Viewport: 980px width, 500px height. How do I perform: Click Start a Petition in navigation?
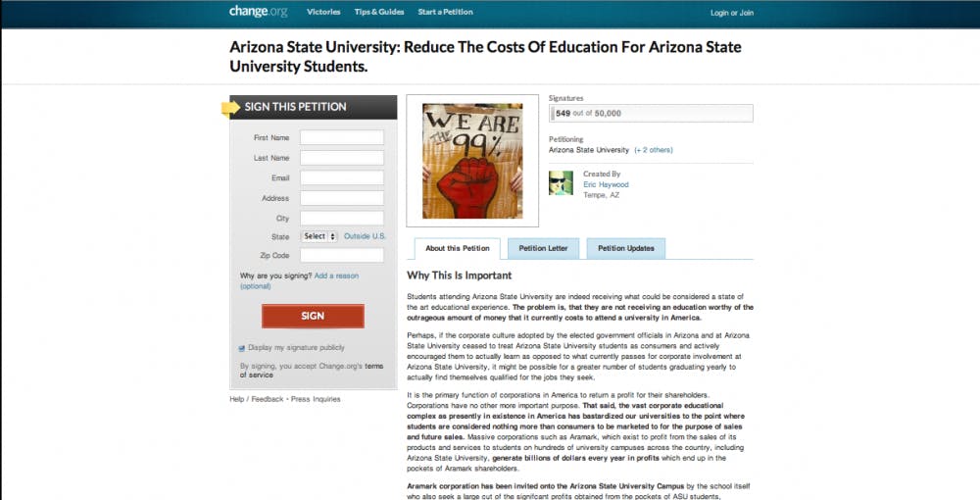(x=445, y=13)
